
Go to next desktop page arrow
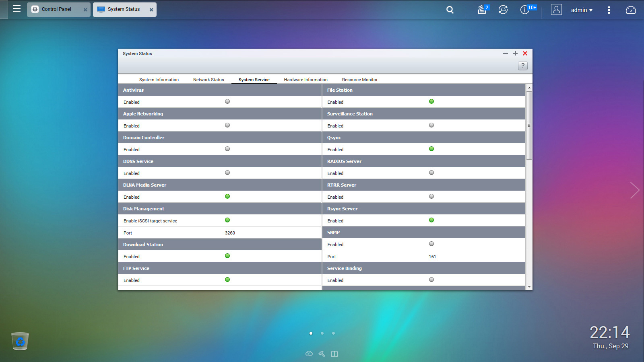tap(634, 190)
